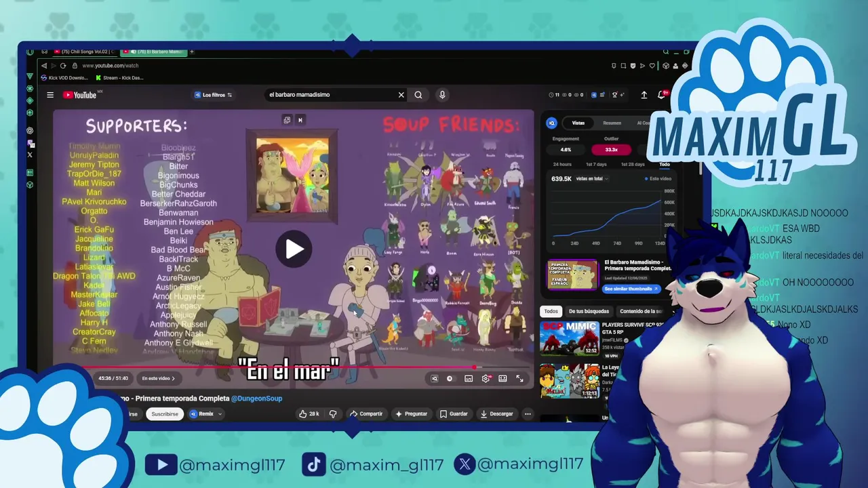This screenshot has width=868, height=488.
Task: Click the Preguntar button
Action: tap(412, 413)
